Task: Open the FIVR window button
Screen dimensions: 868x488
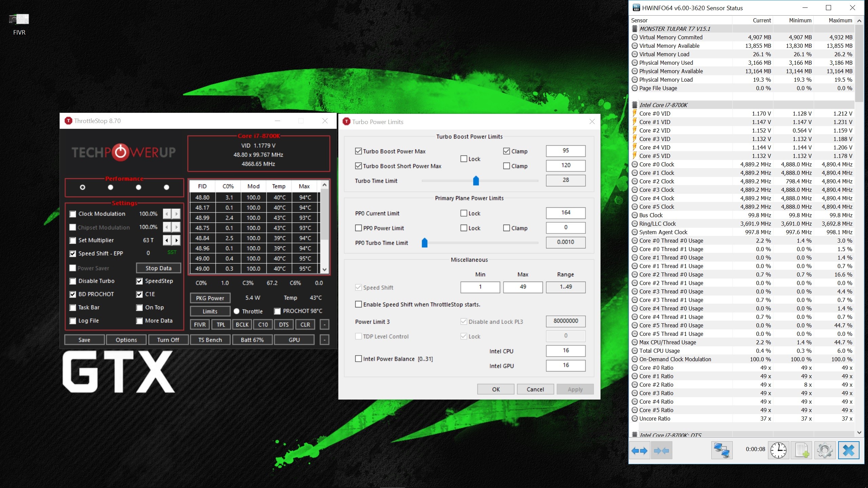Action: [x=200, y=324]
